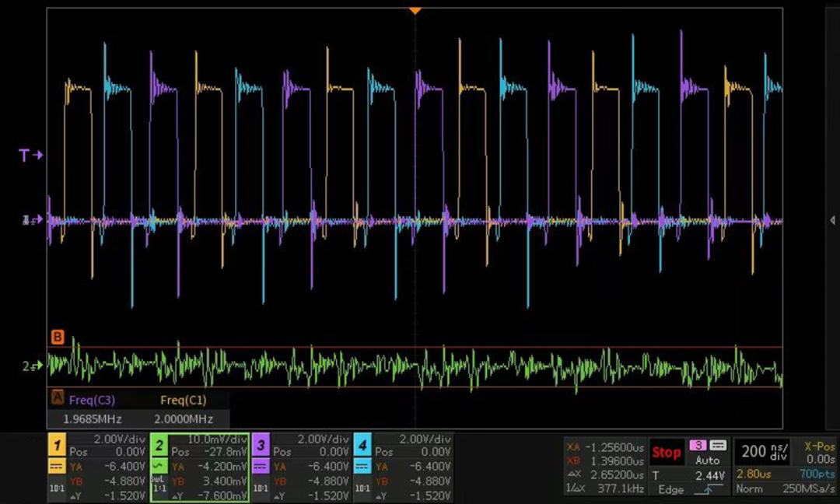The width and height of the screenshot is (840, 504).
Task: Open channel 1 10:1 probe ratio setting
Action: 57,489
